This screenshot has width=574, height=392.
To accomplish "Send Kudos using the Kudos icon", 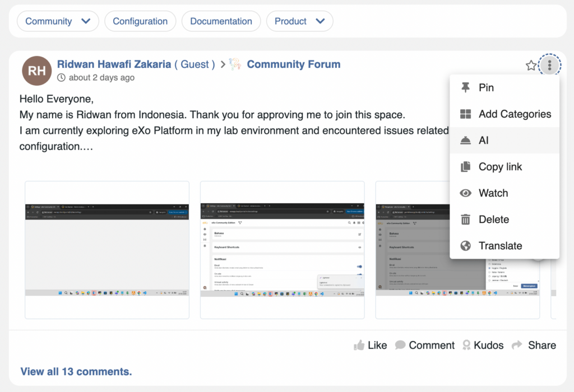I will click(x=482, y=345).
